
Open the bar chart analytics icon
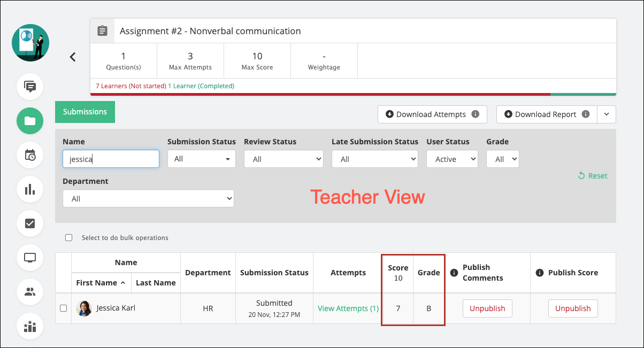[x=30, y=189]
